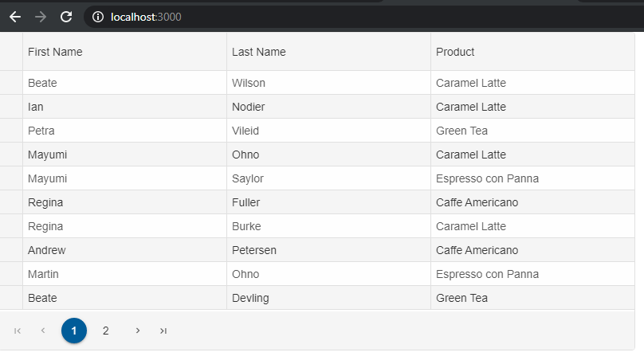The height and width of the screenshot is (364, 644).
Task: Expand the row for Petra Vileid
Action: click(11, 131)
